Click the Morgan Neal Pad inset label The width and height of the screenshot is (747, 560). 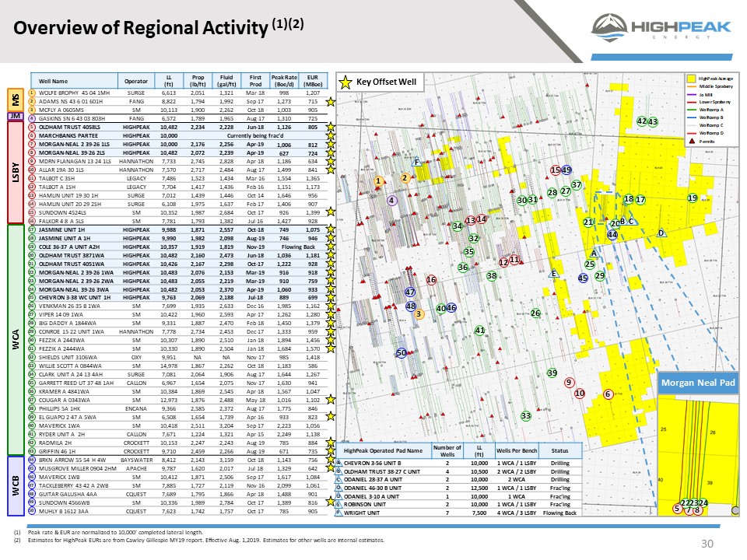[x=698, y=383]
